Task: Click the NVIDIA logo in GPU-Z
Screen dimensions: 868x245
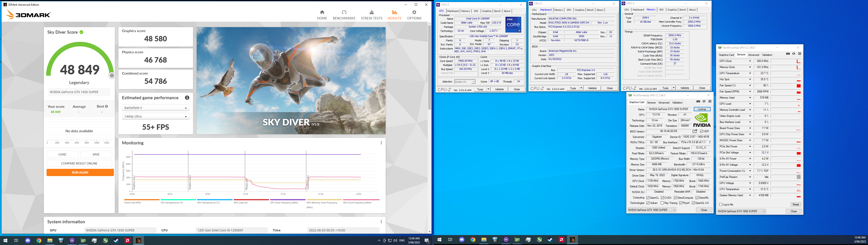Action: click(x=702, y=120)
